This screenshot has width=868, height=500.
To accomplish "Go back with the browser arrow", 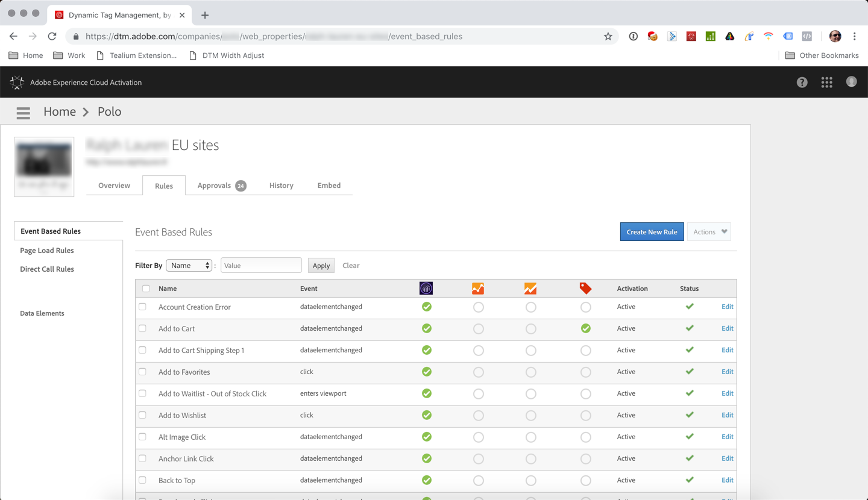I will pyautogui.click(x=13, y=36).
